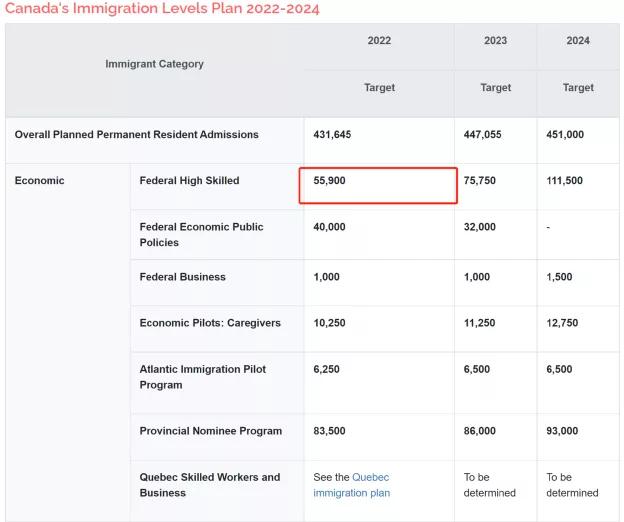Click the 111,500 Federal High Skilled 2024 value
Viewport: 624px width, 522px height.
564,181
